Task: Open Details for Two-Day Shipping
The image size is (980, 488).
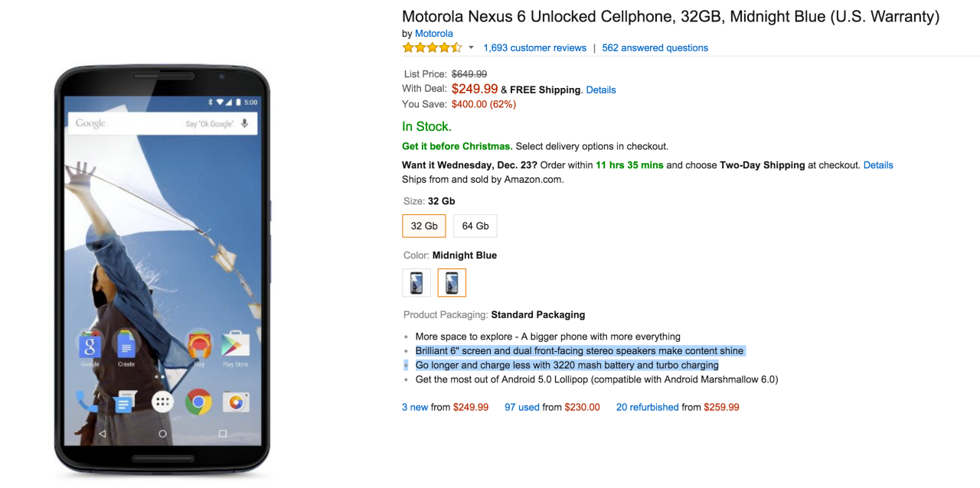Action: click(x=878, y=164)
